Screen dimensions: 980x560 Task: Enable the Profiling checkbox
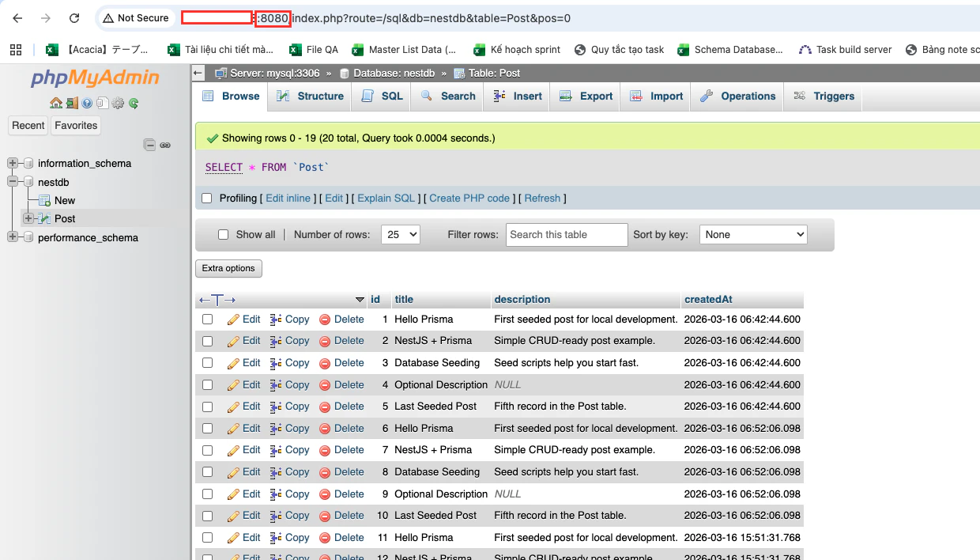[x=207, y=199]
